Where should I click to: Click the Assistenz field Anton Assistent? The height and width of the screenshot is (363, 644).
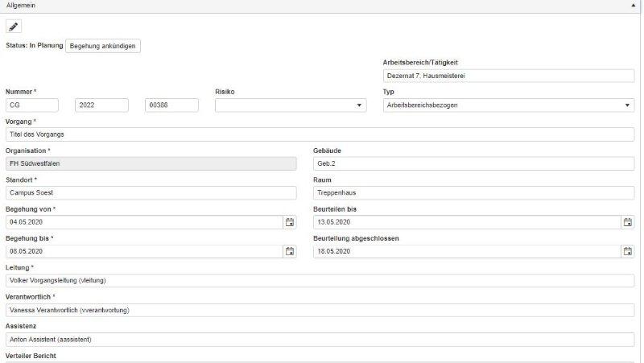319,340
